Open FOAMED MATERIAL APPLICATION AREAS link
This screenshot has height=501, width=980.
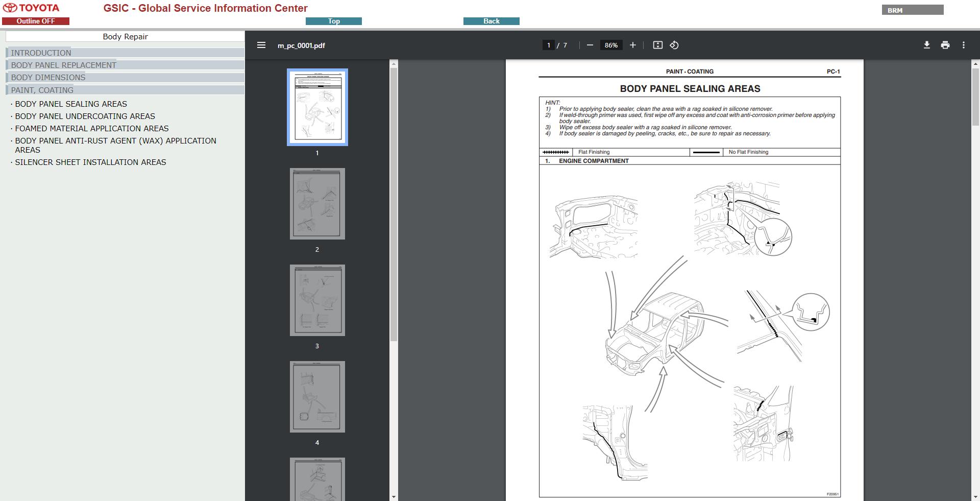(92, 128)
